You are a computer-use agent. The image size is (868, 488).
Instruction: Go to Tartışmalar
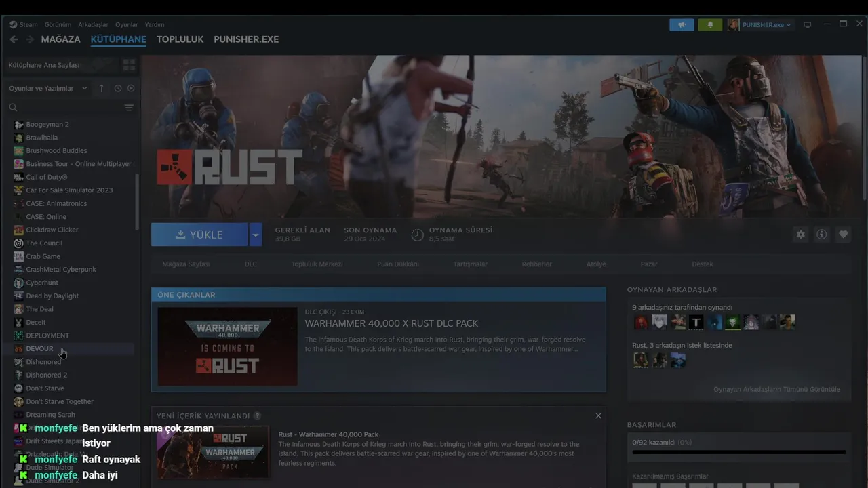(x=470, y=264)
